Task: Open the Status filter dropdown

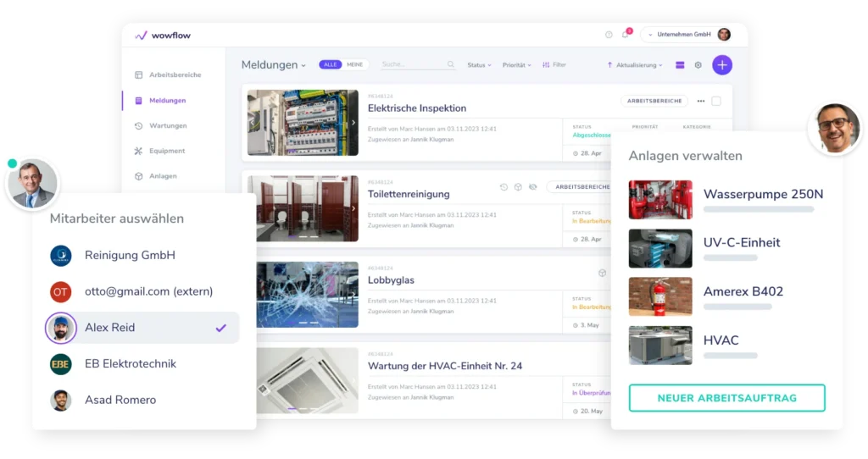Action: [479, 64]
